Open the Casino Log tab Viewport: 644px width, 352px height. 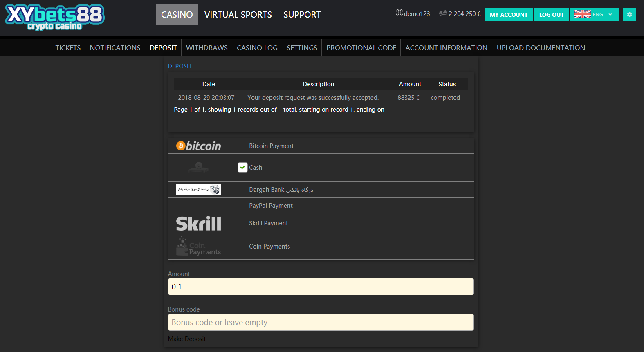257,48
